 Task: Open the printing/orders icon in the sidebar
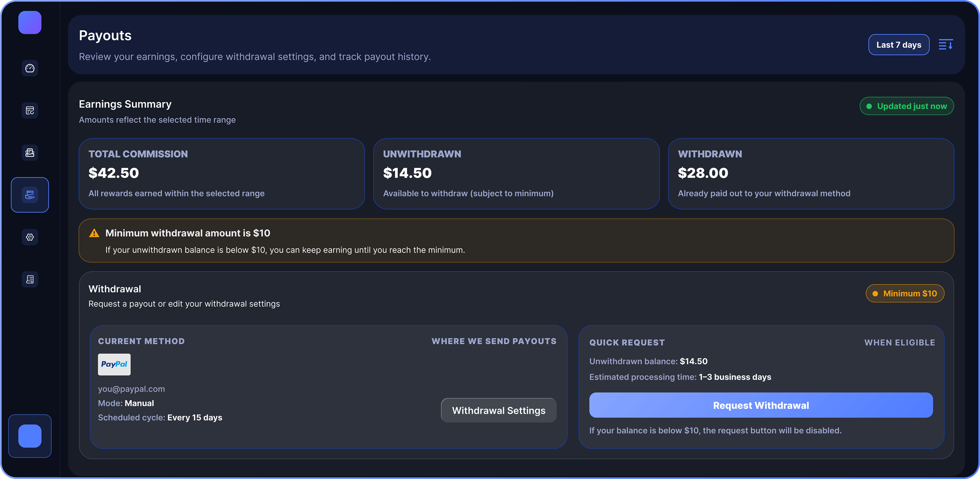click(x=29, y=152)
